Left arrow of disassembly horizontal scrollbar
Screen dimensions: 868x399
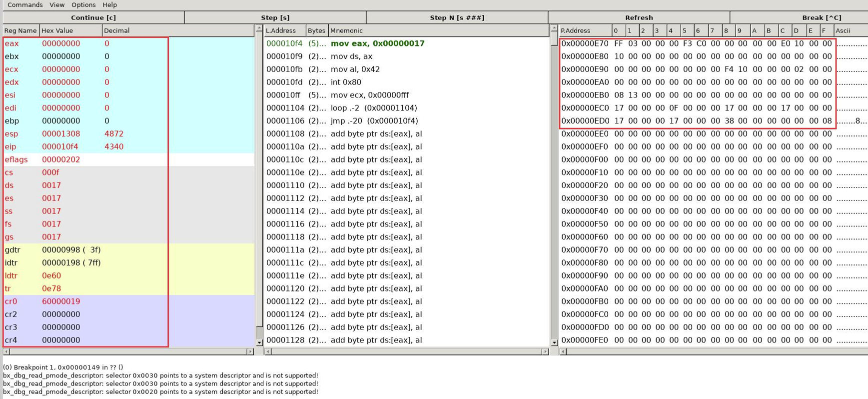[268, 351]
